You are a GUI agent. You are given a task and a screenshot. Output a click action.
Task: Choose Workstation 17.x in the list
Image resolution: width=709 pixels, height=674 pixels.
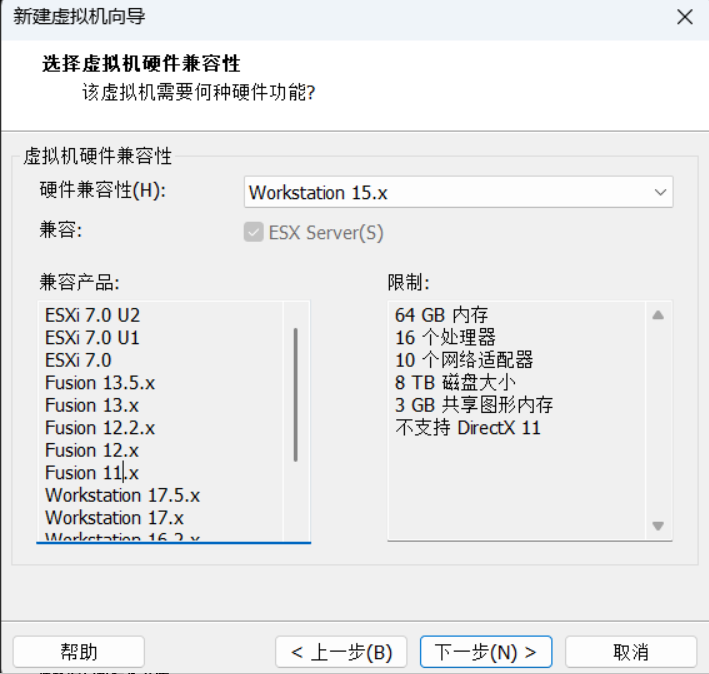[114, 518]
